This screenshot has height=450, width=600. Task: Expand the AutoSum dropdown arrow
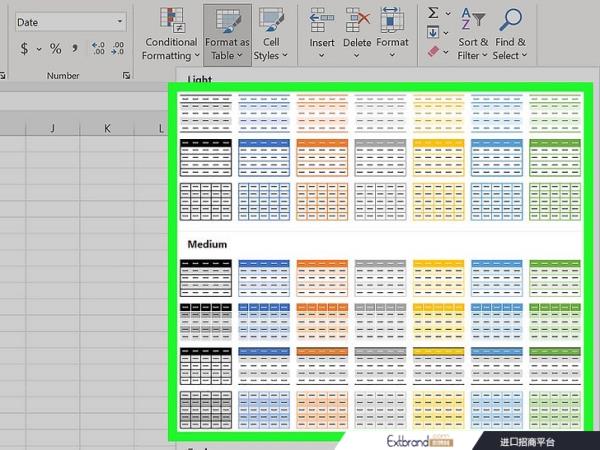coord(447,14)
